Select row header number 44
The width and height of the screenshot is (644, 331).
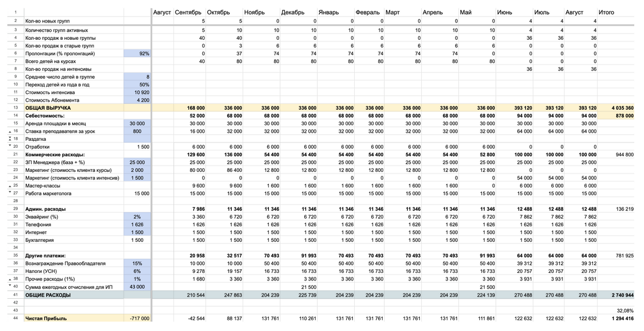pyautogui.click(x=16, y=318)
